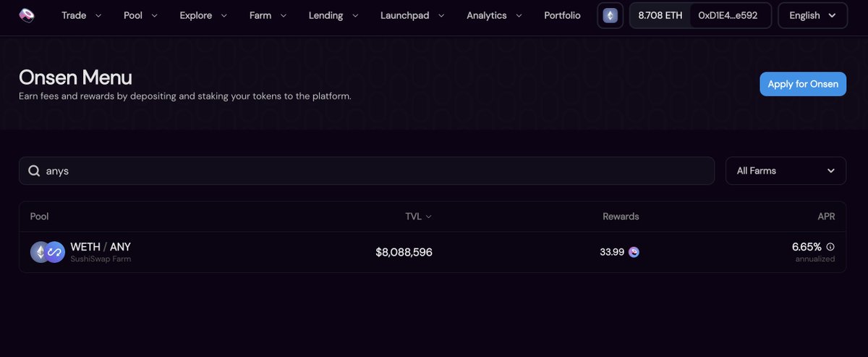Click the 6.65% APR value
Viewport: 868px width, 357px height.
tap(807, 247)
